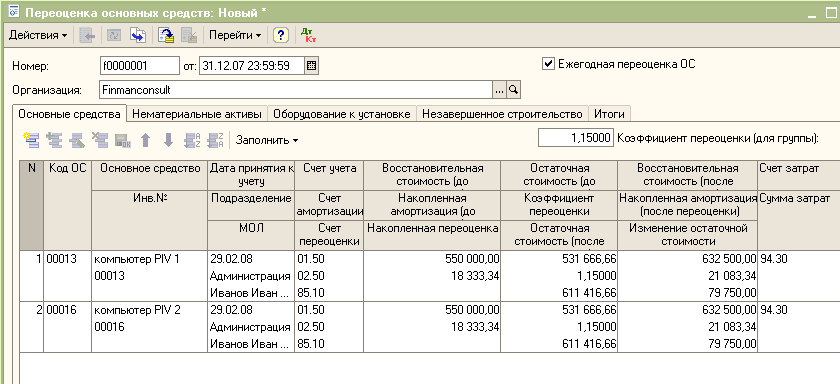Sort rows ascending A-Z
The width and height of the screenshot is (840, 384).
pyautogui.click(x=192, y=141)
